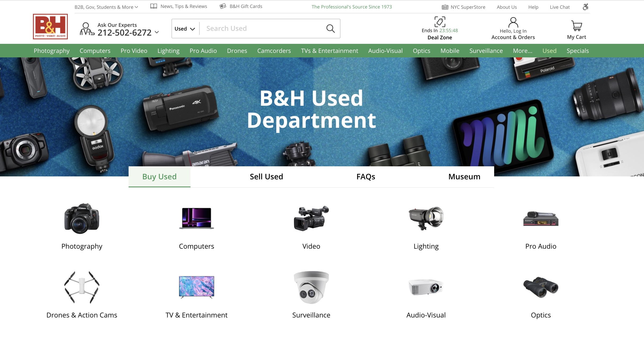Click the Pro Audio category label
Screen dimensions: 644x339
(541, 246)
